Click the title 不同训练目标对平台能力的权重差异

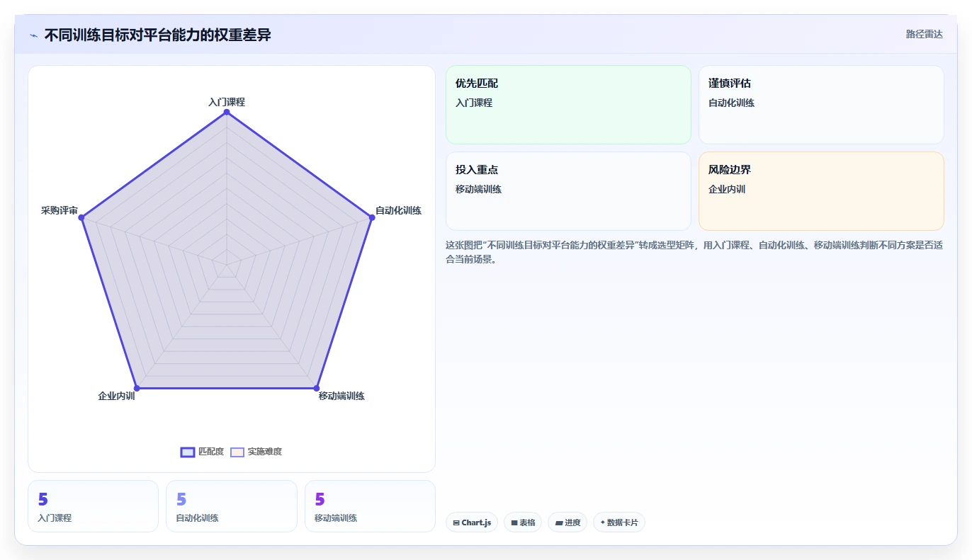tap(157, 35)
